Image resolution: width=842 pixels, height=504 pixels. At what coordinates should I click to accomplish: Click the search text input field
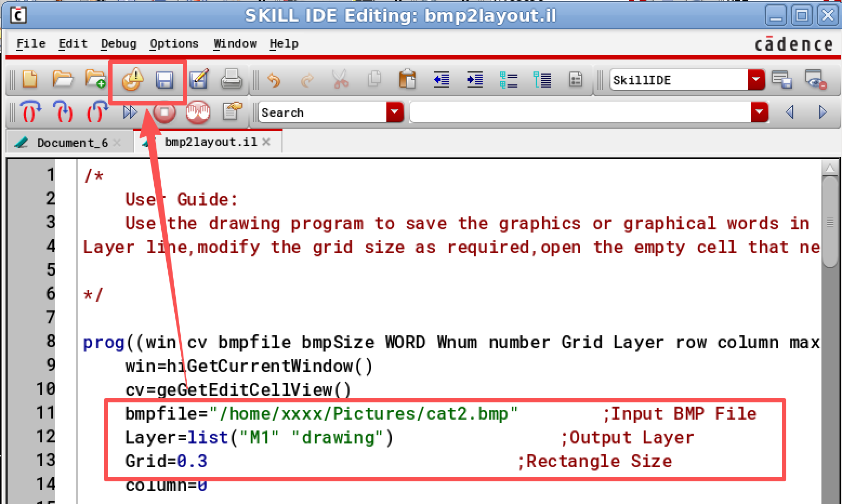(x=580, y=112)
